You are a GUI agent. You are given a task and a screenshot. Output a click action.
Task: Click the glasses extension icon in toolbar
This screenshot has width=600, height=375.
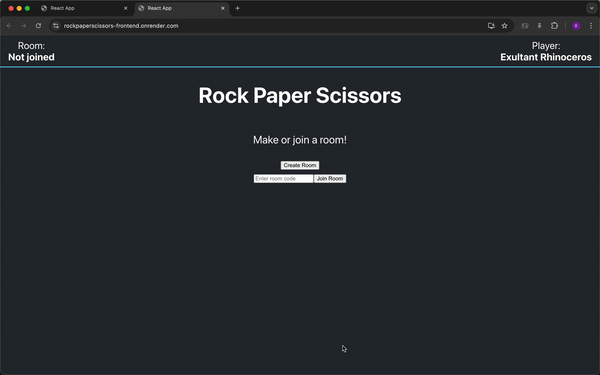click(x=525, y=26)
